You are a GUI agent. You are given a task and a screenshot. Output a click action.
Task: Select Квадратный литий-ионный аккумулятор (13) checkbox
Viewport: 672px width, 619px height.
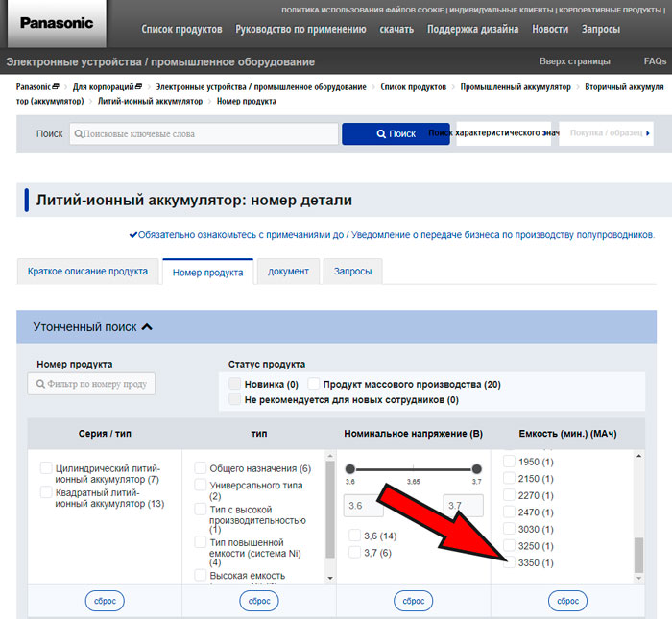tap(46, 491)
